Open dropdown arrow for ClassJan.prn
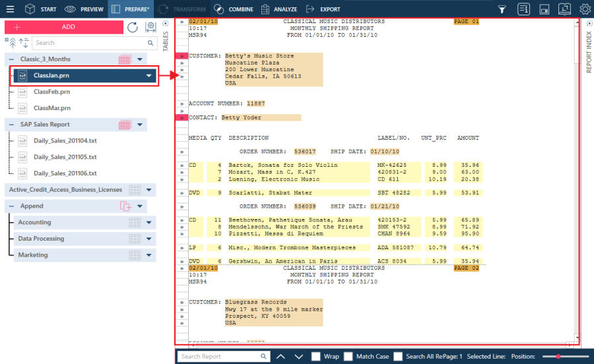The image size is (594, 364). (x=149, y=76)
